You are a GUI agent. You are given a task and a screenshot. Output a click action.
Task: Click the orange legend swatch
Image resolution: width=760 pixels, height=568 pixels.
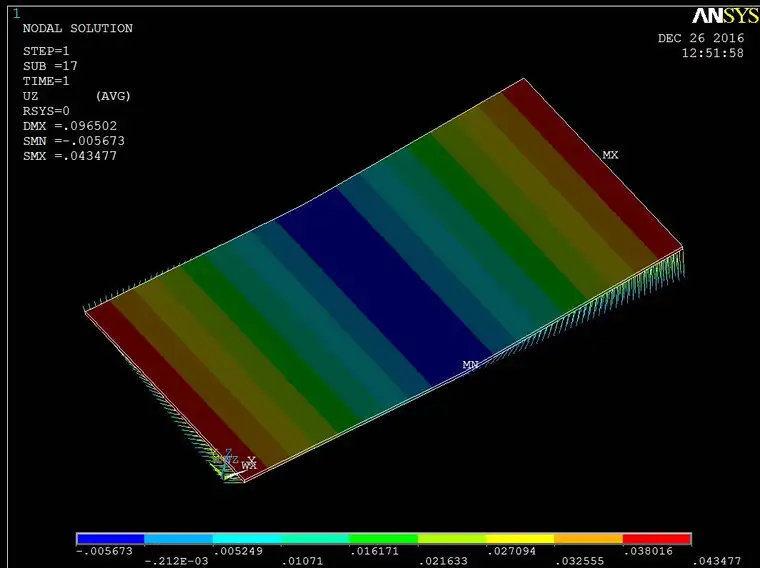point(588,539)
